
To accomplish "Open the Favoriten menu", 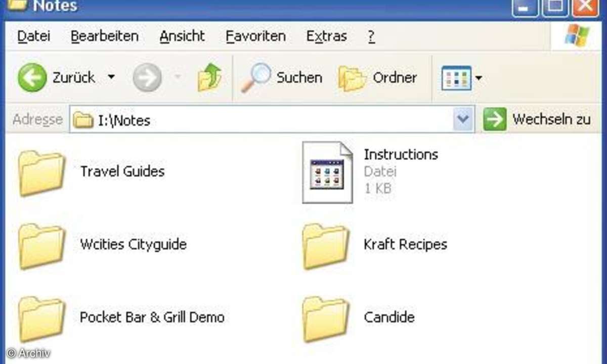I will coord(255,36).
